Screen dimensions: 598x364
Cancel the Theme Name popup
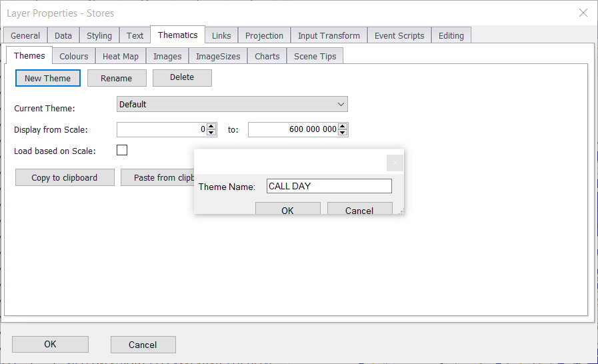[359, 210]
